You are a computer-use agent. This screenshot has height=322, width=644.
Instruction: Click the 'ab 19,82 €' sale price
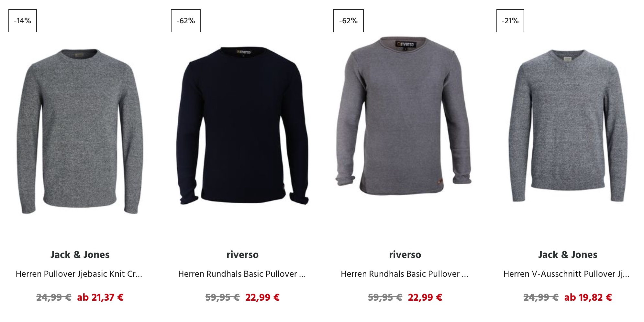(588, 297)
